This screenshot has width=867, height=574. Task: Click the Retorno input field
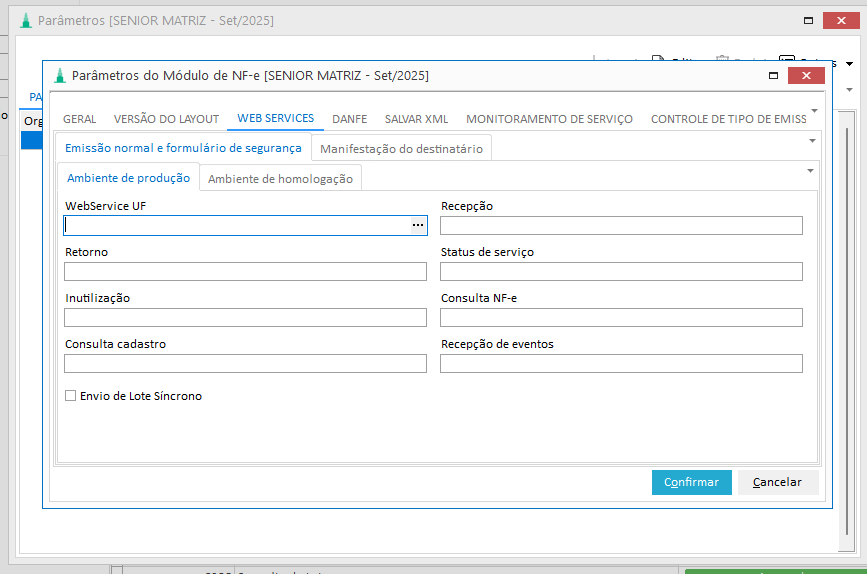(x=245, y=271)
